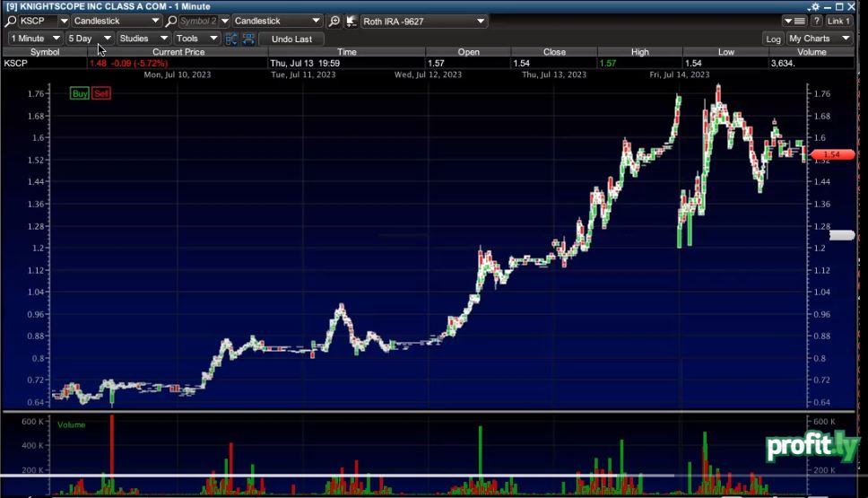The width and height of the screenshot is (868, 498).
Task: Click the red 1.54 price marker
Action: coord(832,154)
